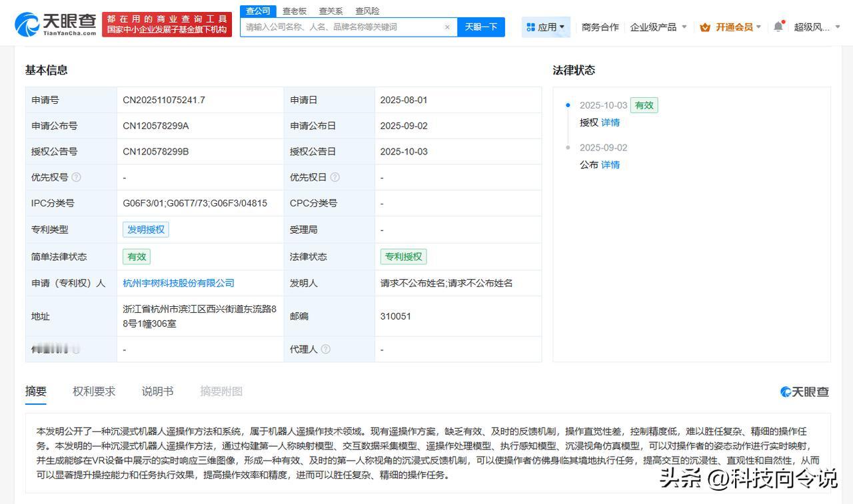Open the 应用 apps dropdown
Screen dimensions: 853x504
click(546, 27)
